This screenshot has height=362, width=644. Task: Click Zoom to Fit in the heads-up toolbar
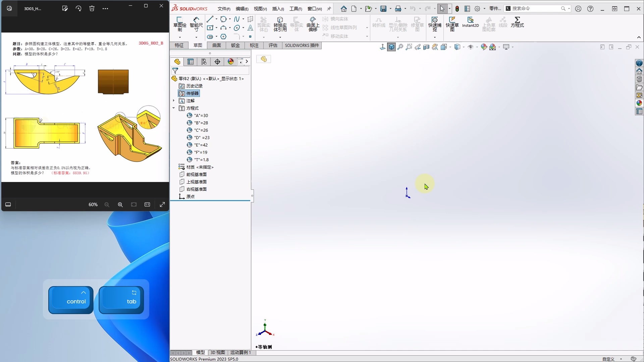click(x=400, y=47)
